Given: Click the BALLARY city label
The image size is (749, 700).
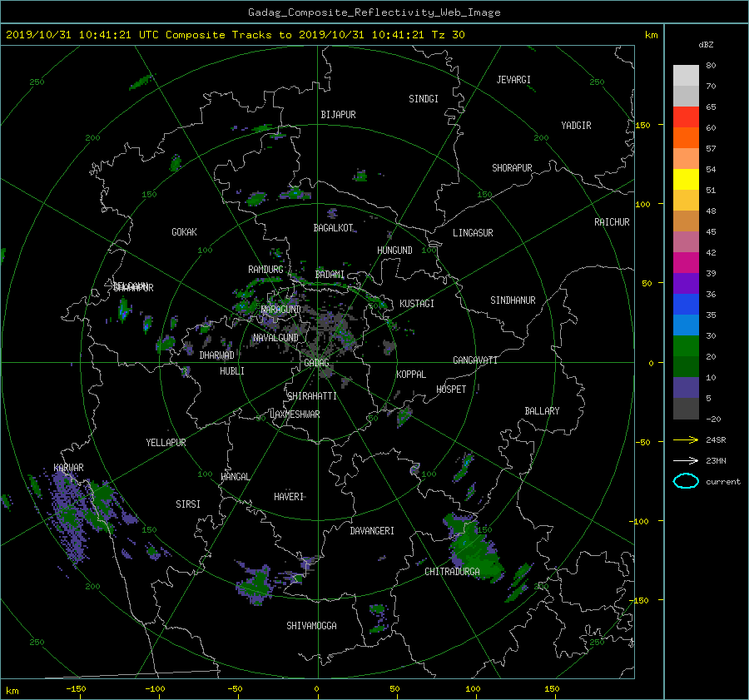Looking at the screenshot, I should point(542,411).
